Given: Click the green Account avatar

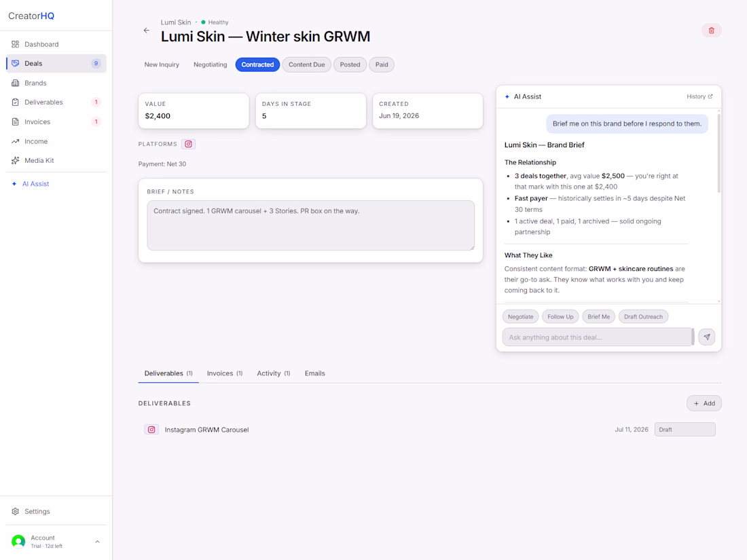Looking at the screenshot, I should pyautogui.click(x=18, y=542).
